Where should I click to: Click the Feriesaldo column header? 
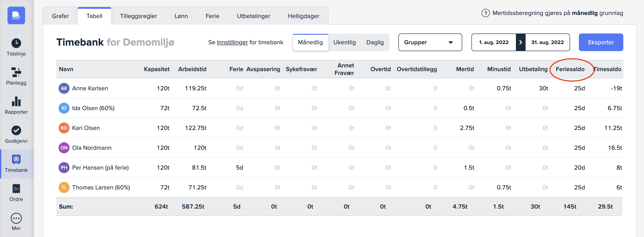[x=570, y=69]
